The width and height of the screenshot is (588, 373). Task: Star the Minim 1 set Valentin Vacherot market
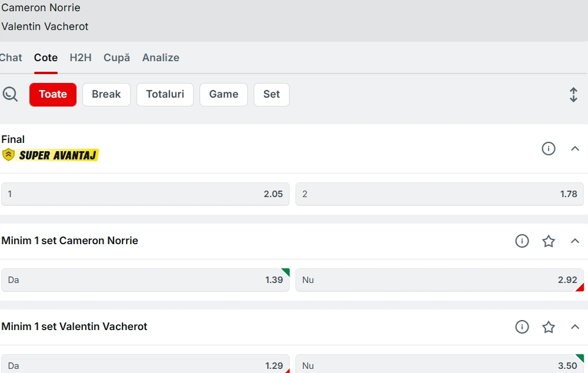coord(549,327)
